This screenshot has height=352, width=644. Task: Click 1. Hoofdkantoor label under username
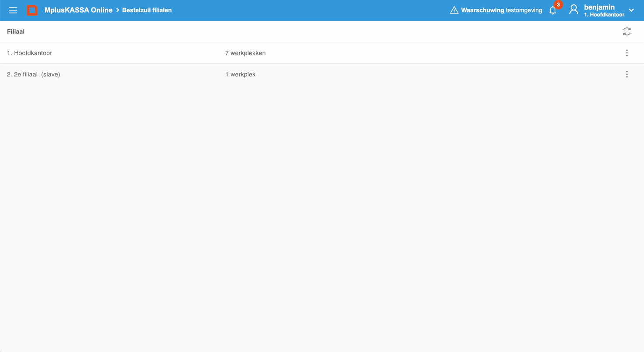click(x=604, y=14)
